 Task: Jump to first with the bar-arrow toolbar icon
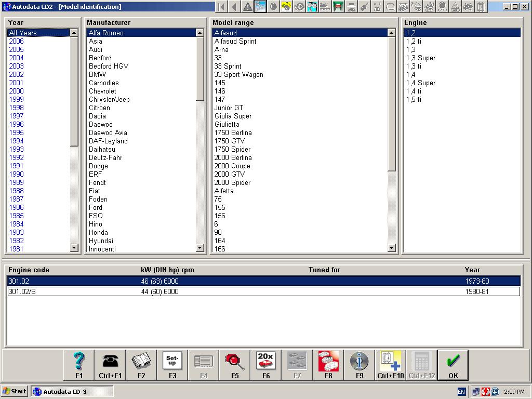point(222,6)
